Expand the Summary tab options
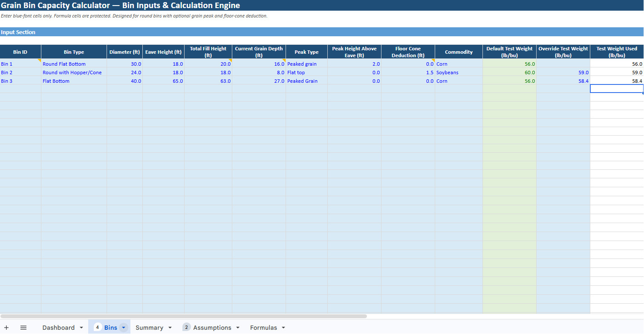Image resolution: width=644 pixels, height=334 pixels. pyautogui.click(x=169, y=327)
